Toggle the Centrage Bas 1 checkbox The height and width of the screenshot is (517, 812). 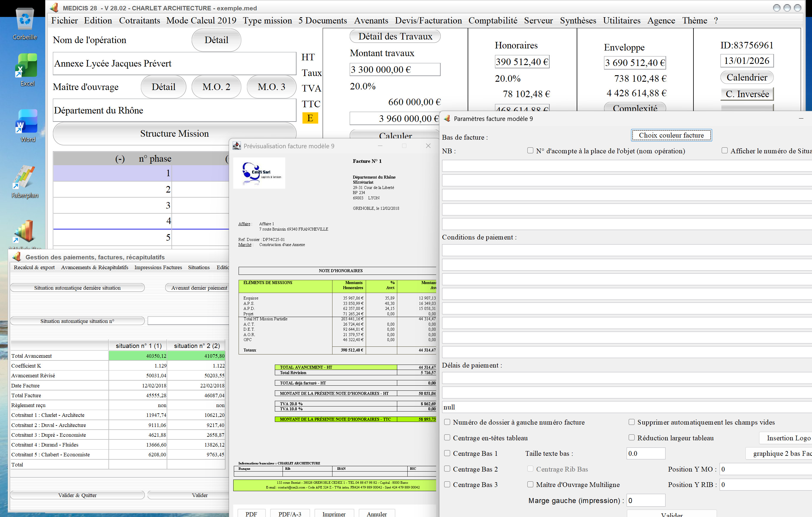tap(447, 453)
